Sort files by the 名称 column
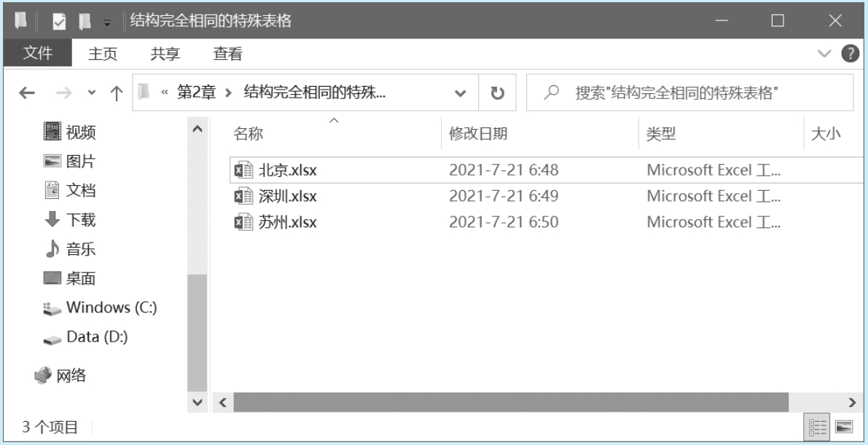Screen dimensions: 868x445 tap(248, 133)
